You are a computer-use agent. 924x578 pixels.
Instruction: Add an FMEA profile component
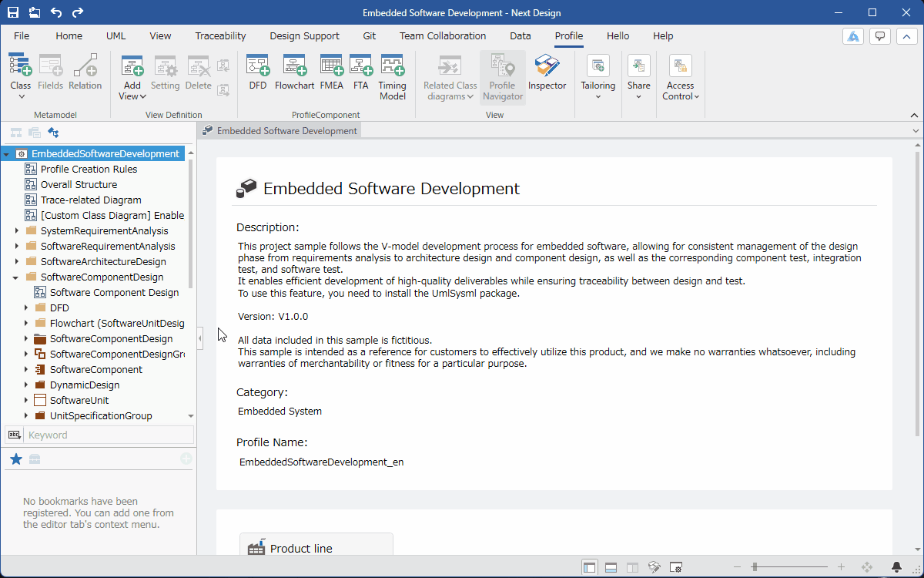[x=332, y=73]
